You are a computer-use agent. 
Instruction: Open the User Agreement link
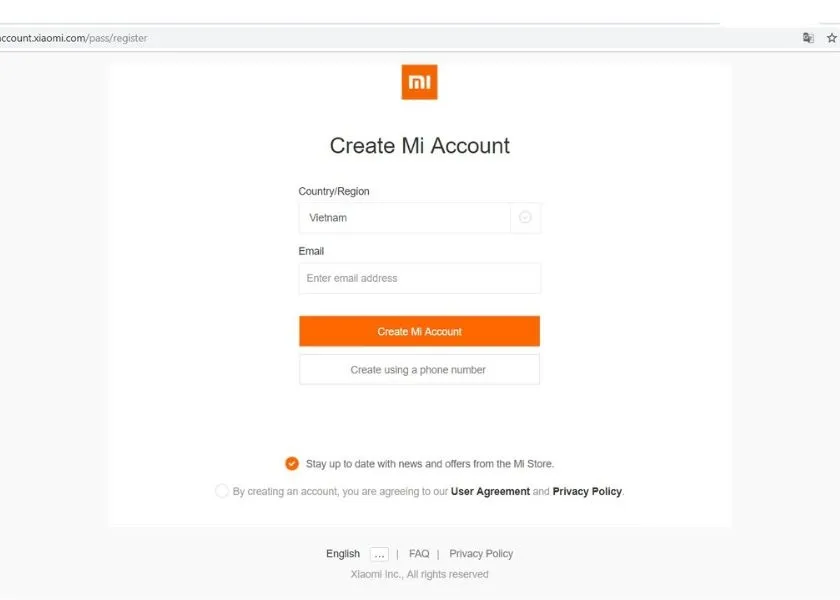(490, 491)
